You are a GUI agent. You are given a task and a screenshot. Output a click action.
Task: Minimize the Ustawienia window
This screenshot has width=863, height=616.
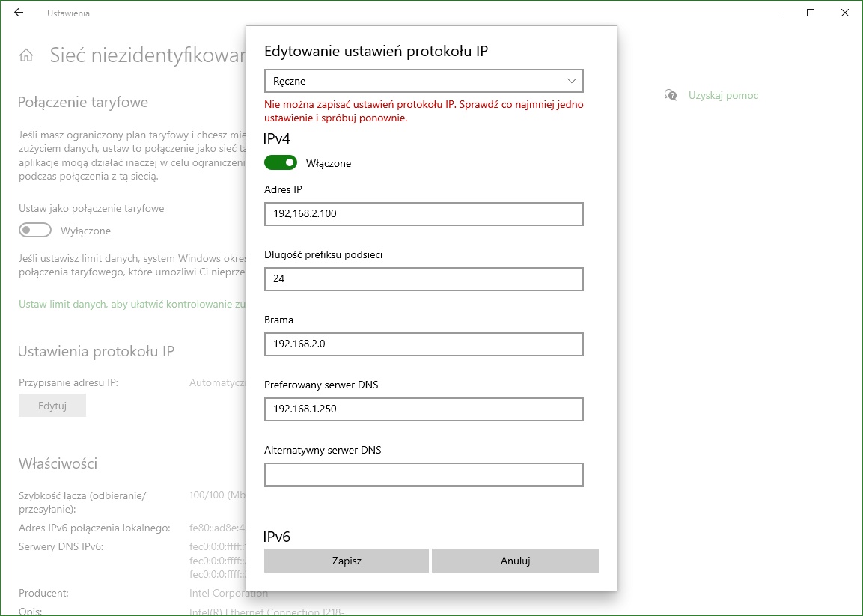(776, 13)
